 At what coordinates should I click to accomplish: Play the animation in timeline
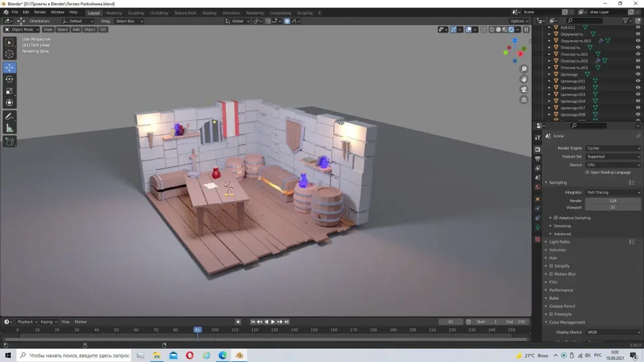click(273, 322)
